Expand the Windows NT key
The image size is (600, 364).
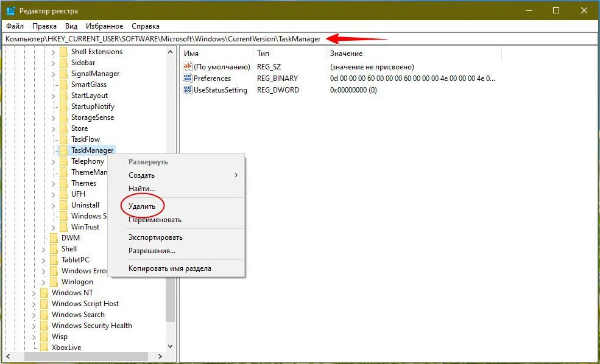35,293
